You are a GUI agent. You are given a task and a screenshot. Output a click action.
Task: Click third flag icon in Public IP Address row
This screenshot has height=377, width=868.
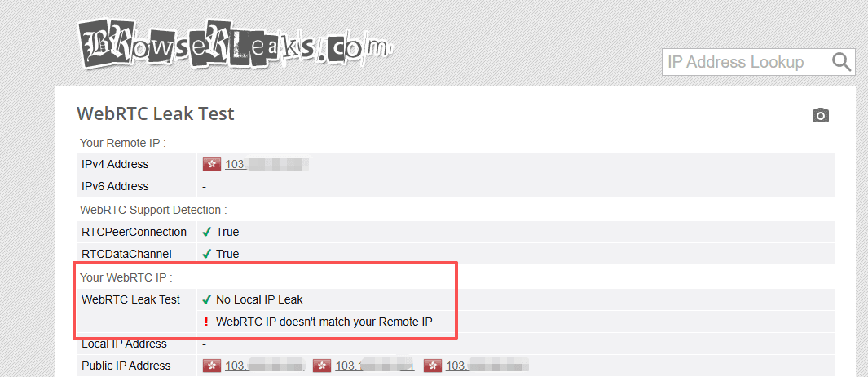[x=432, y=366]
